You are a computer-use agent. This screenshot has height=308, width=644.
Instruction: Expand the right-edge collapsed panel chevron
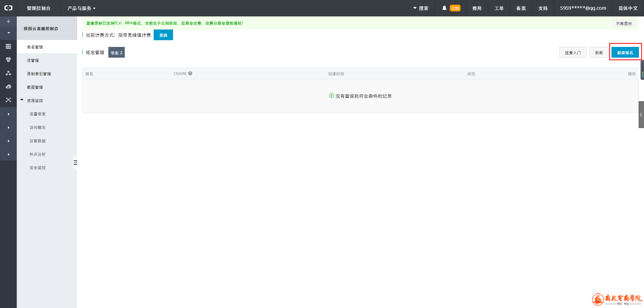pyautogui.click(x=641, y=115)
